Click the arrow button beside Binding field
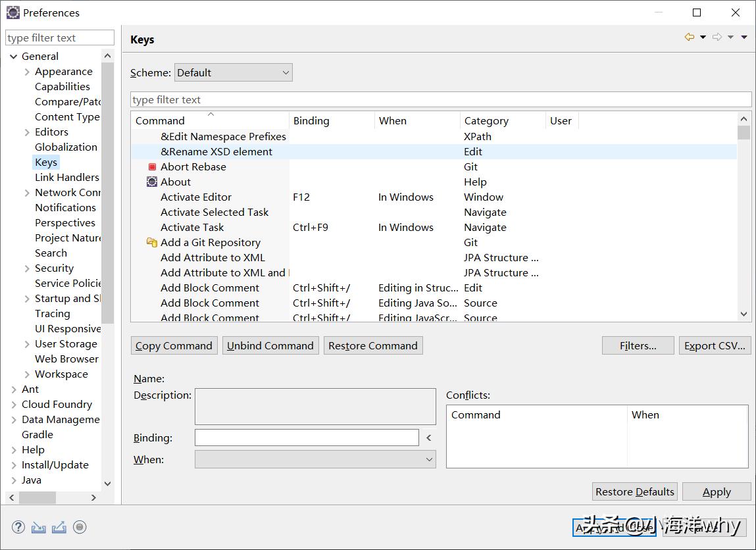 (429, 438)
